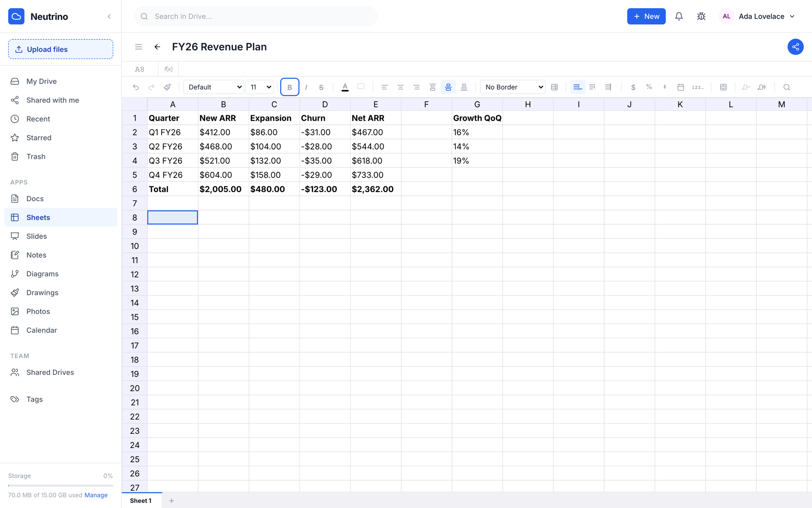Click the merge cells table icon
Screen dimensions: 812x508
[x=723, y=87]
